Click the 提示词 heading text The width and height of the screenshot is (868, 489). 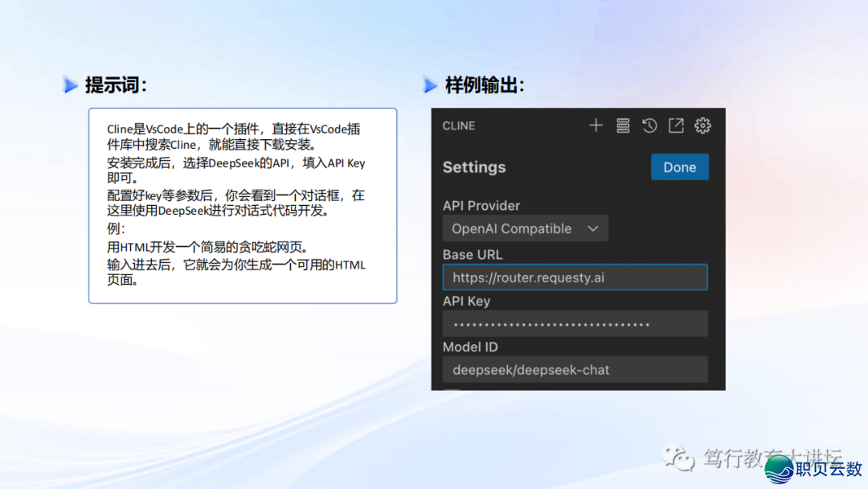pos(116,85)
